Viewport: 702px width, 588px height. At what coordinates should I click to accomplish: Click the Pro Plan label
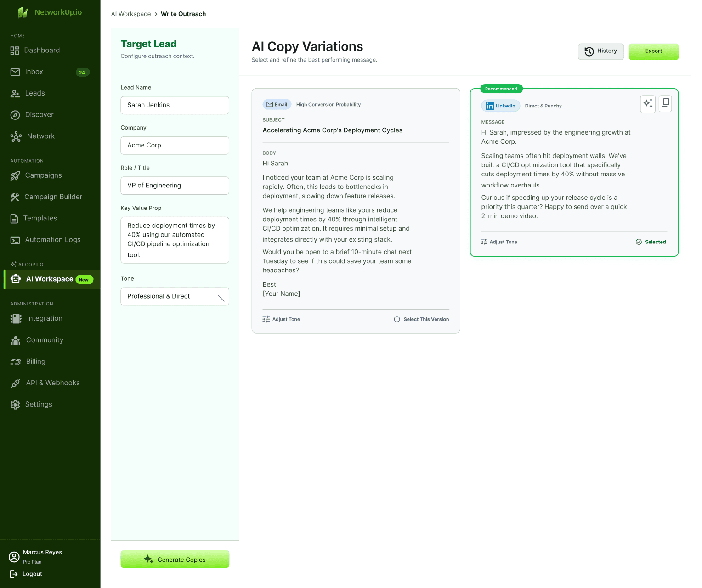pos(32,562)
